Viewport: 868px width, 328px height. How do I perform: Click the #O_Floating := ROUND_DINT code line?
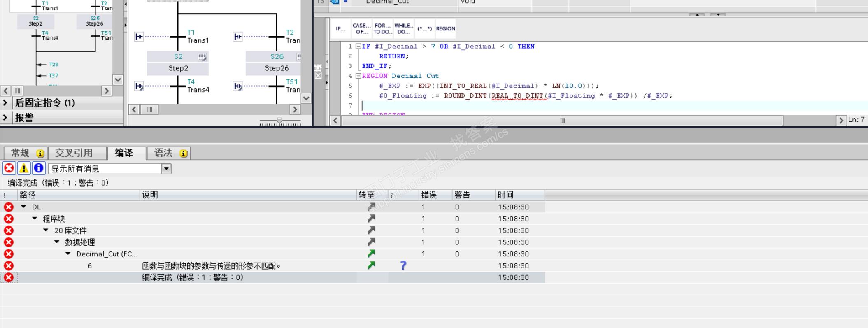pos(526,96)
